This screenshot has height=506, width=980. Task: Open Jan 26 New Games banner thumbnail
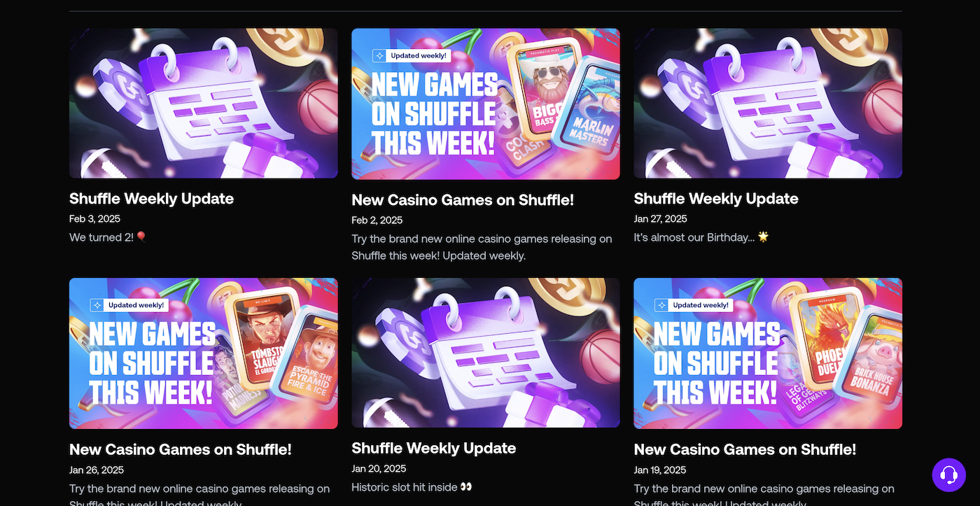tap(204, 353)
